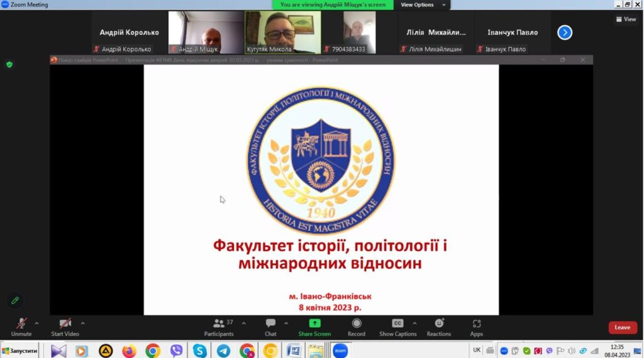Toggle Show Captions on

397,326
